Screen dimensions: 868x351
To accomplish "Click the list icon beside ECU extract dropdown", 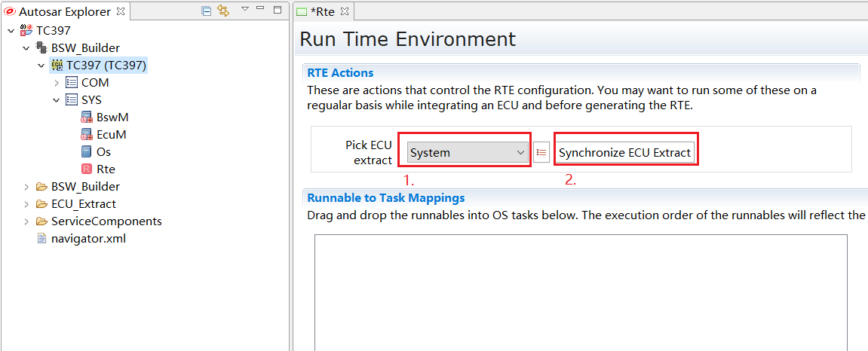I will click(541, 152).
